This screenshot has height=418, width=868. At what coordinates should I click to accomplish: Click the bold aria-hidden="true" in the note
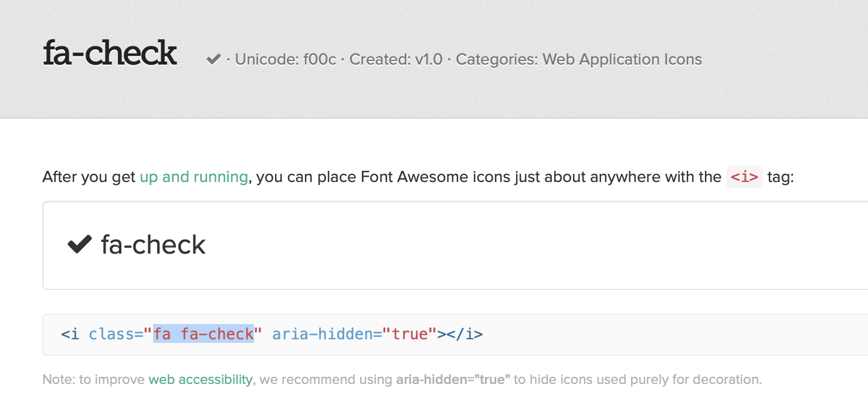(x=453, y=379)
